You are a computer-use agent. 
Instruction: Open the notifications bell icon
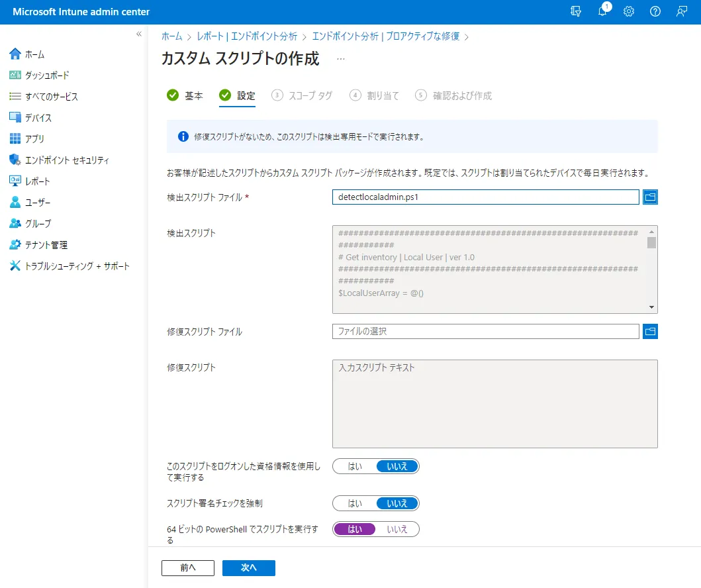(602, 12)
